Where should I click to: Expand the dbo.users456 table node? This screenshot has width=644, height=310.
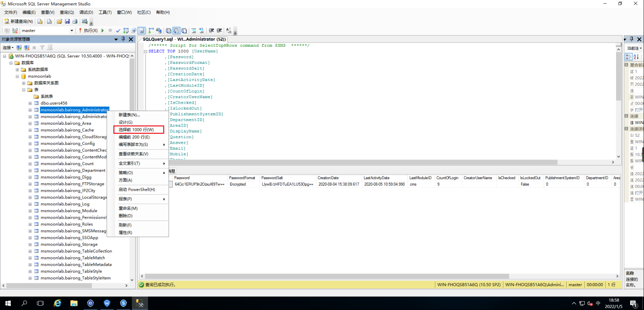pyautogui.click(x=30, y=103)
